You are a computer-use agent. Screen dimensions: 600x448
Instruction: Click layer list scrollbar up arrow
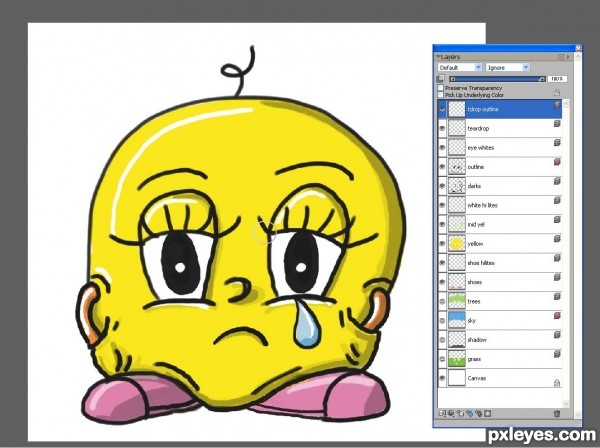coord(566,104)
